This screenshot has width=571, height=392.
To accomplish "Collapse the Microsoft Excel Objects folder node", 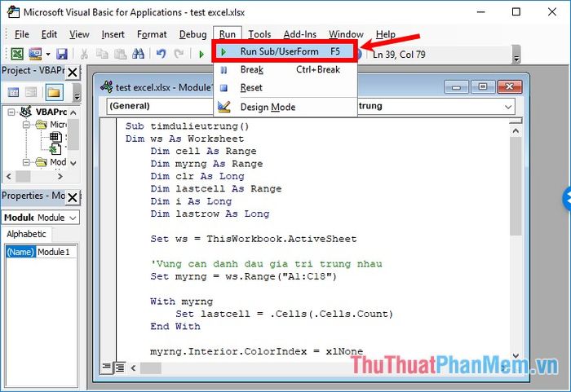I will coord(26,125).
